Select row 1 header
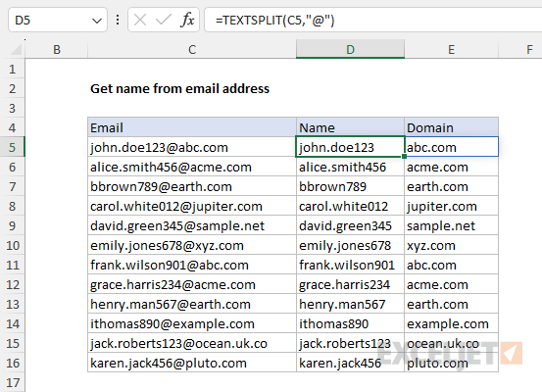 [13, 70]
